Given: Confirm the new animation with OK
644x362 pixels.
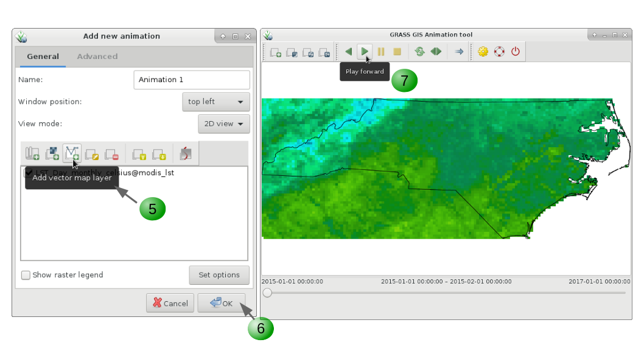Looking at the screenshot, I should pyautogui.click(x=222, y=304).
